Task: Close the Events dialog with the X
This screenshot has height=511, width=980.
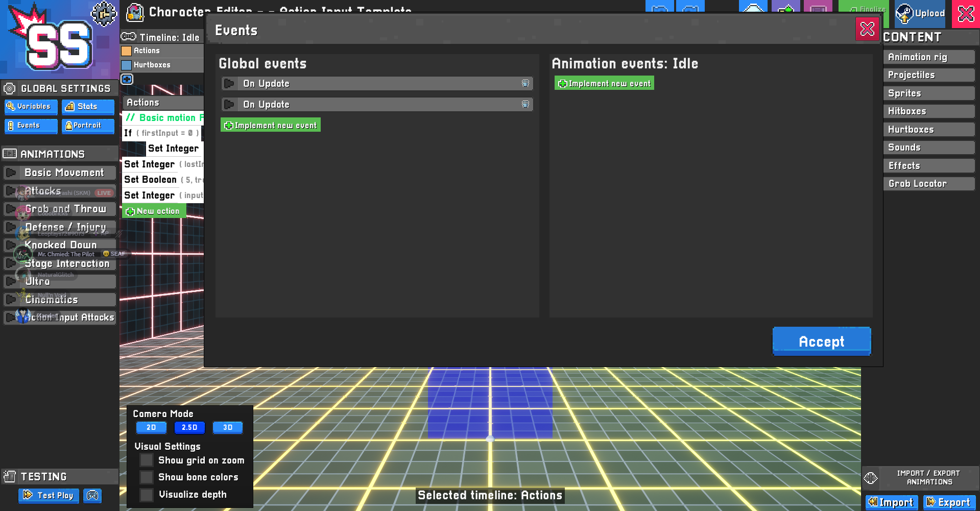Action: point(867,29)
